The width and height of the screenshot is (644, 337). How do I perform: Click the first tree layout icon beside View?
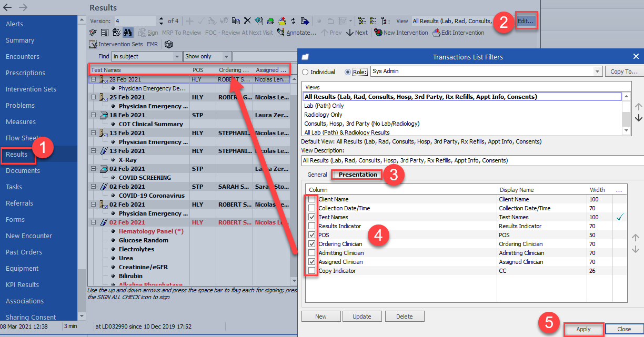click(x=362, y=21)
